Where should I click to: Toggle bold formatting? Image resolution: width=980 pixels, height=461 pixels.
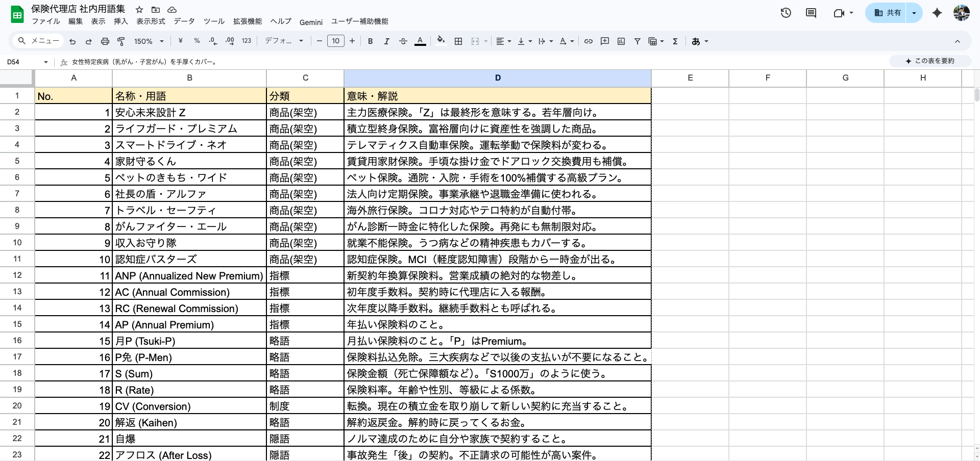click(x=370, y=41)
